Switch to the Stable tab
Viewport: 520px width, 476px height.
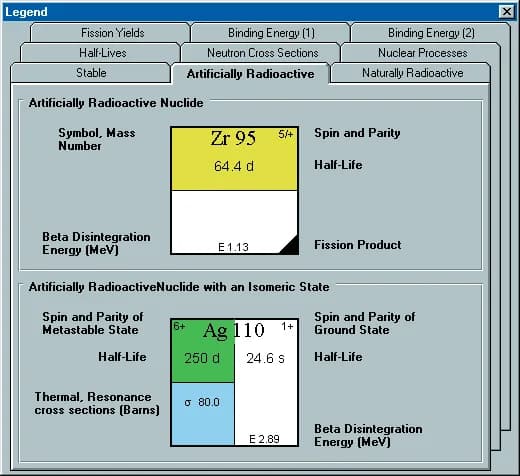(91, 73)
